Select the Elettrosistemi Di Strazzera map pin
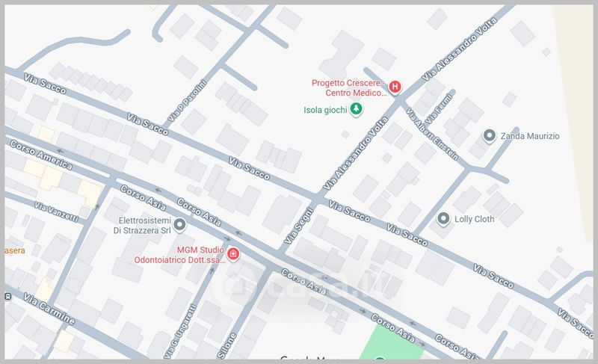This screenshot has height=364, width=598. 179,225
